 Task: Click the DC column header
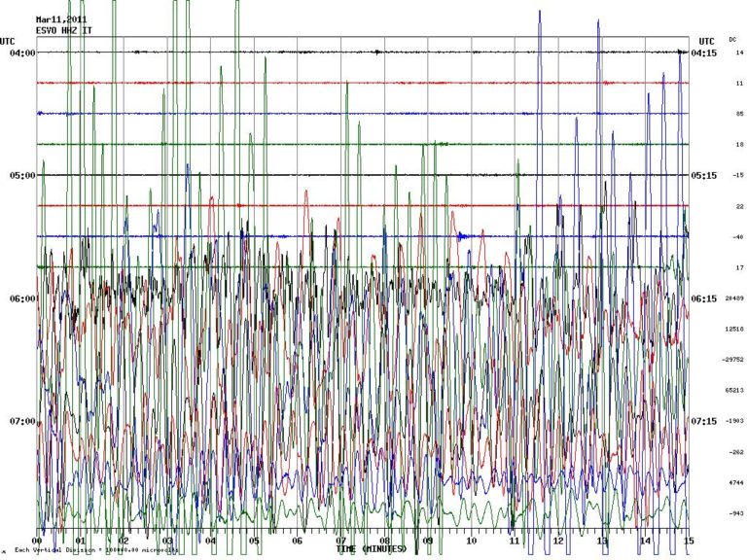tap(732, 40)
